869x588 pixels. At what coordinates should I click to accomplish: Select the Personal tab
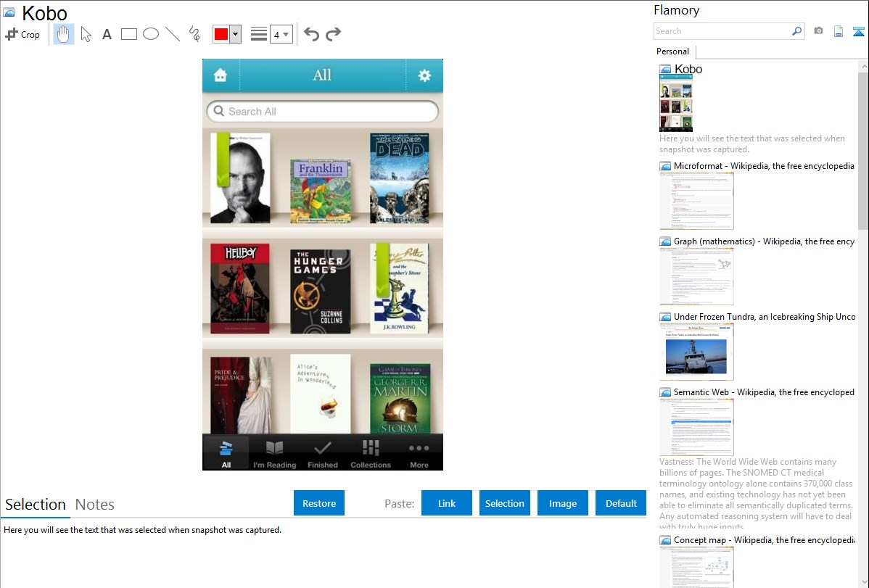(x=673, y=51)
